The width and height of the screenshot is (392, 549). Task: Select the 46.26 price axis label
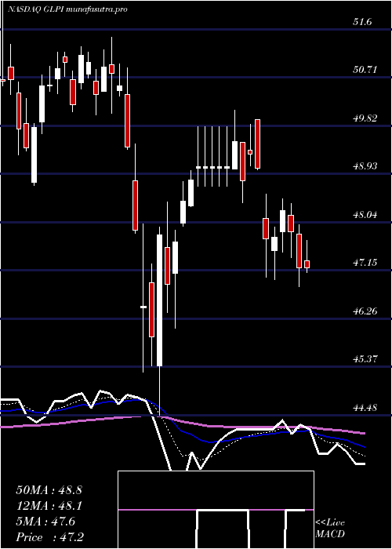point(365,311)
